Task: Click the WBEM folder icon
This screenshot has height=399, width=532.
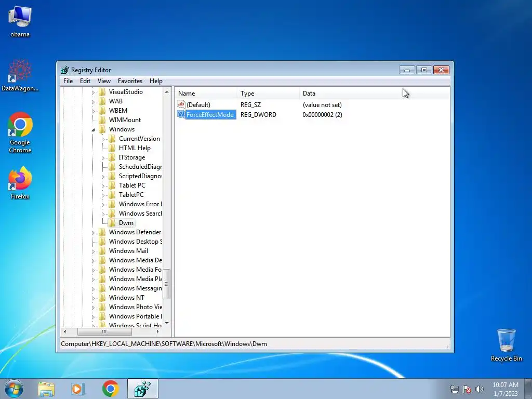Action: click(102, 110)
